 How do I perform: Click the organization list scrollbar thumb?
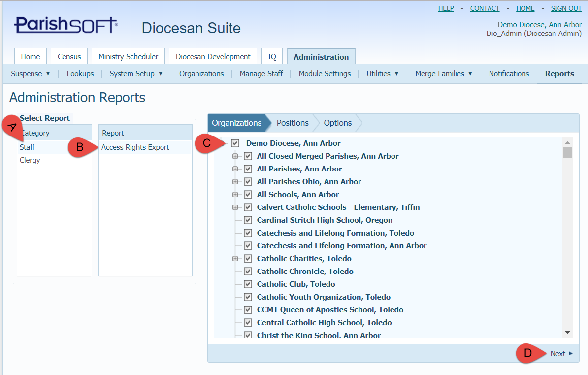(567, 153)
